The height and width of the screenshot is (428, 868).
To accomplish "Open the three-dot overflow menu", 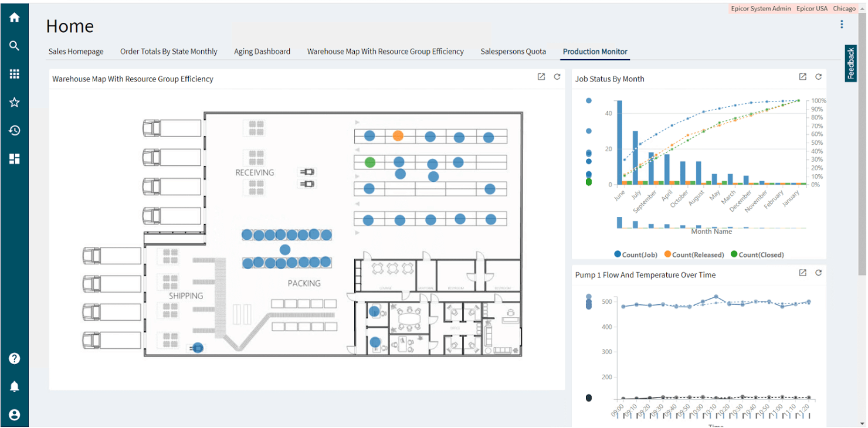I will click(x=842, y=24).
